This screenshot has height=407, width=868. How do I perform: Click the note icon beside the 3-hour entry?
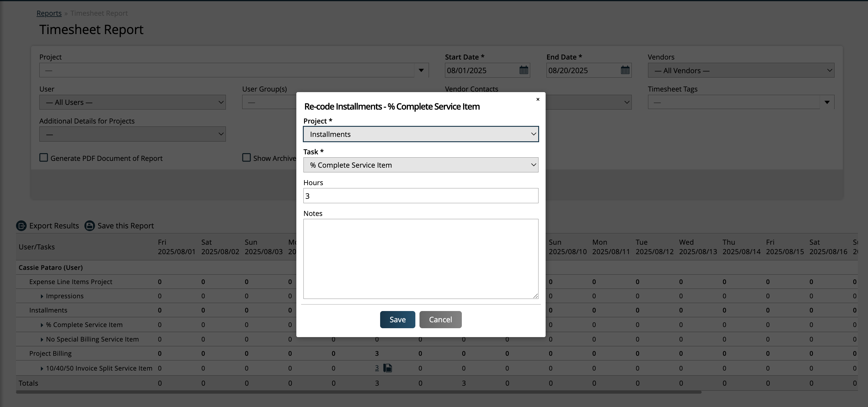tap(388, 368)
